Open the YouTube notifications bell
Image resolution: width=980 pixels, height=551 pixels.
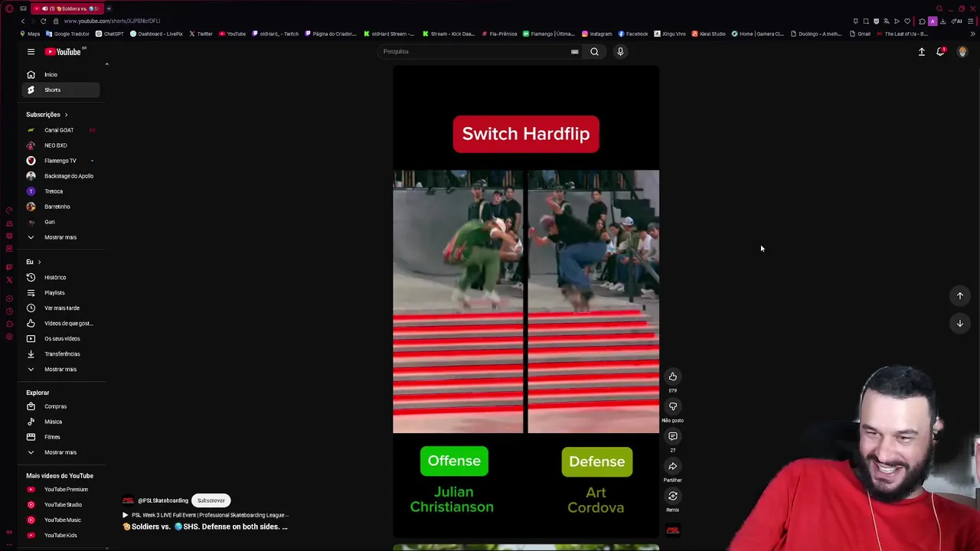[940, 51]
